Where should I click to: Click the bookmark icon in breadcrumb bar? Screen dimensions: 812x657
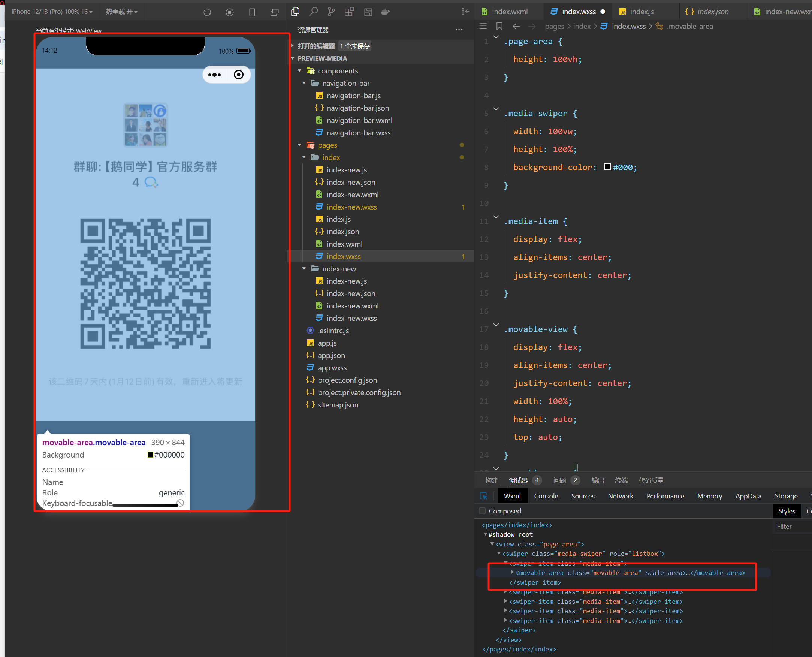click(x=499, y=26)
